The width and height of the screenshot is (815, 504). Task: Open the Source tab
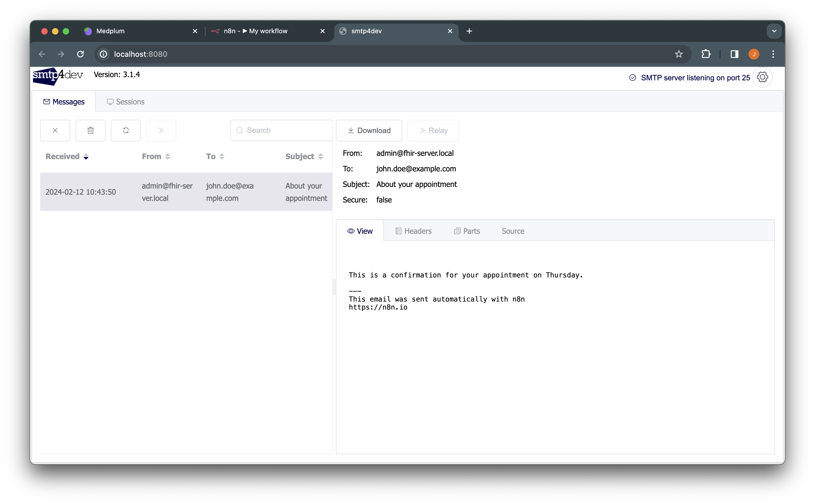[513, 231]
